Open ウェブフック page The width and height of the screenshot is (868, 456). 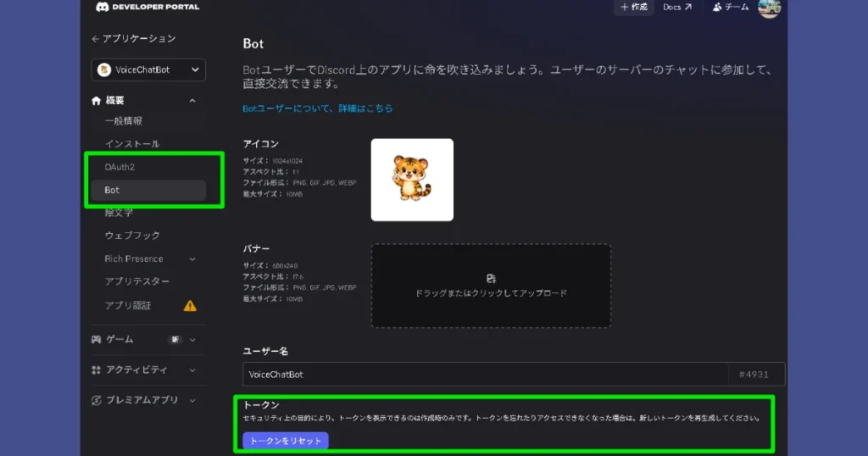[x=132, y=236]
